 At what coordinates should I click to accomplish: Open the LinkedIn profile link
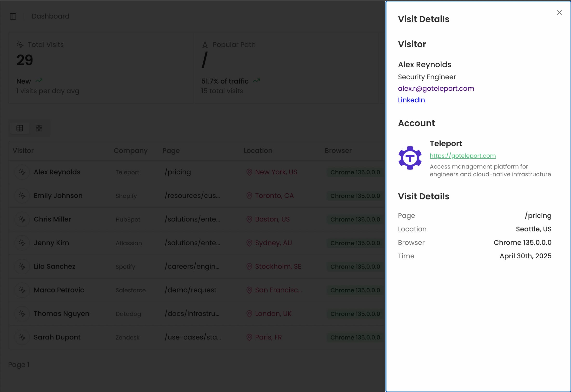click(411, 100)
